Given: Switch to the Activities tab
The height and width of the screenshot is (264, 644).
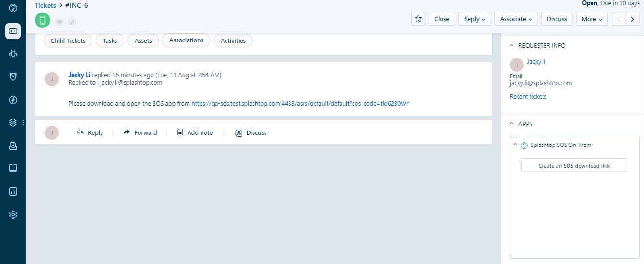Looking at the screenshot, I should (x=233, y=40).
